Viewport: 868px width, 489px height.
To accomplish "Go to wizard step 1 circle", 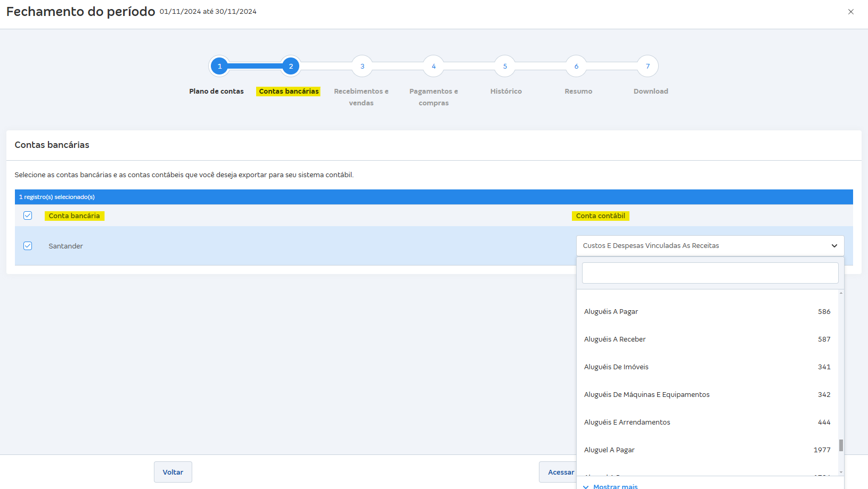I will (x=219, y=67).
